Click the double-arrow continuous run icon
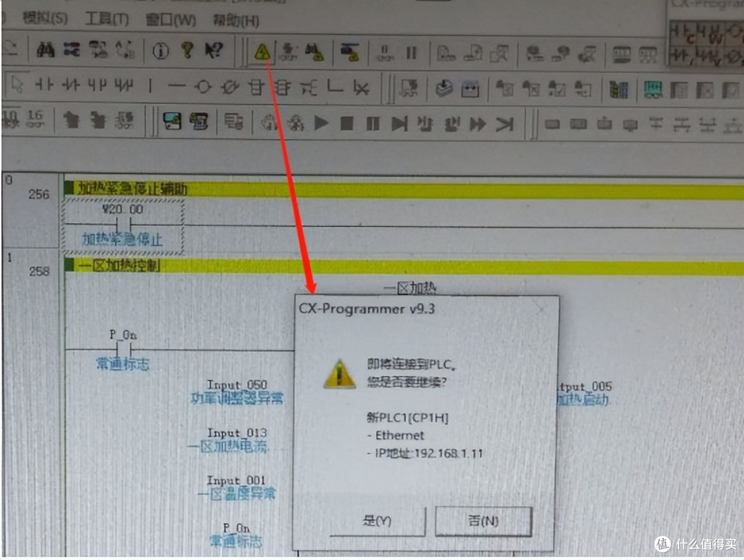The width and height of the screenshot is (744, 560). click(477, 125)
